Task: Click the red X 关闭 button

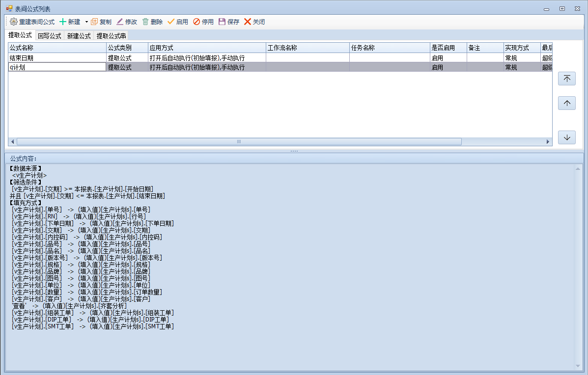Action: 248,22
